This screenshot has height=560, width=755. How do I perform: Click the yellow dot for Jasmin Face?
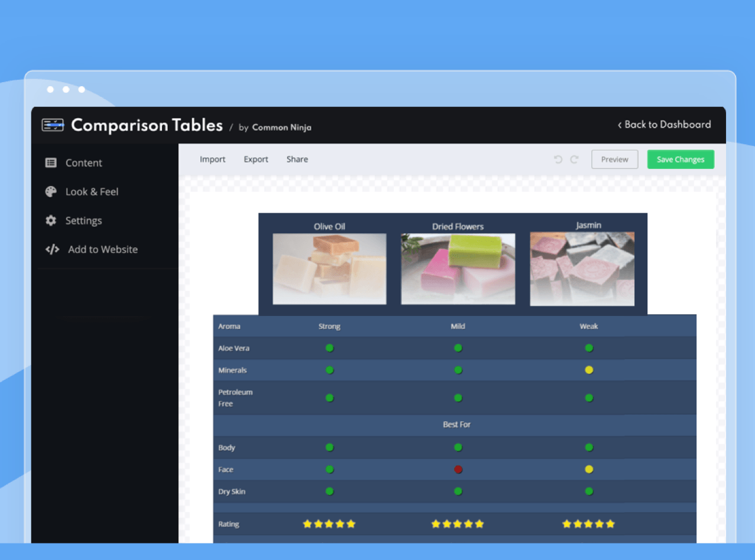[x=589, y=470]
